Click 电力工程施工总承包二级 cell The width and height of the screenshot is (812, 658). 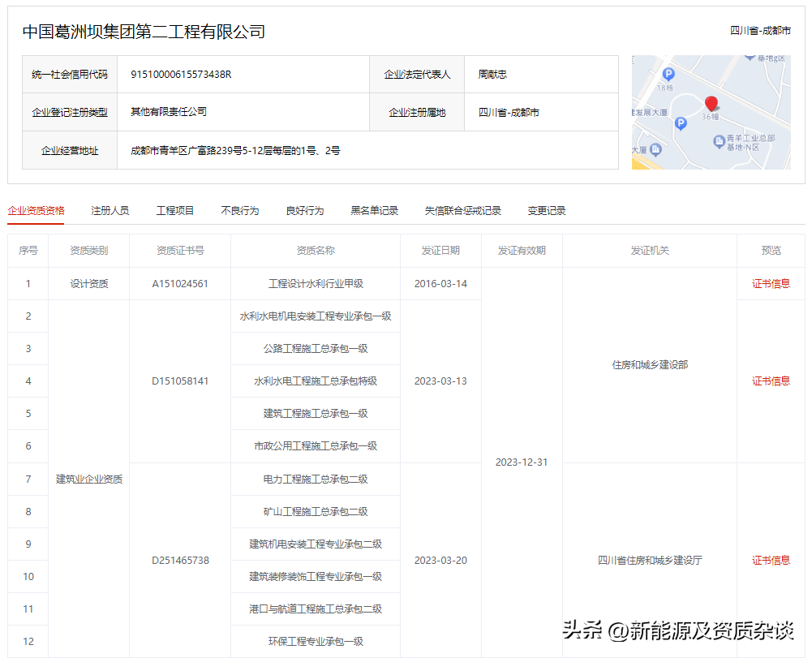click(x=316, y=479)
